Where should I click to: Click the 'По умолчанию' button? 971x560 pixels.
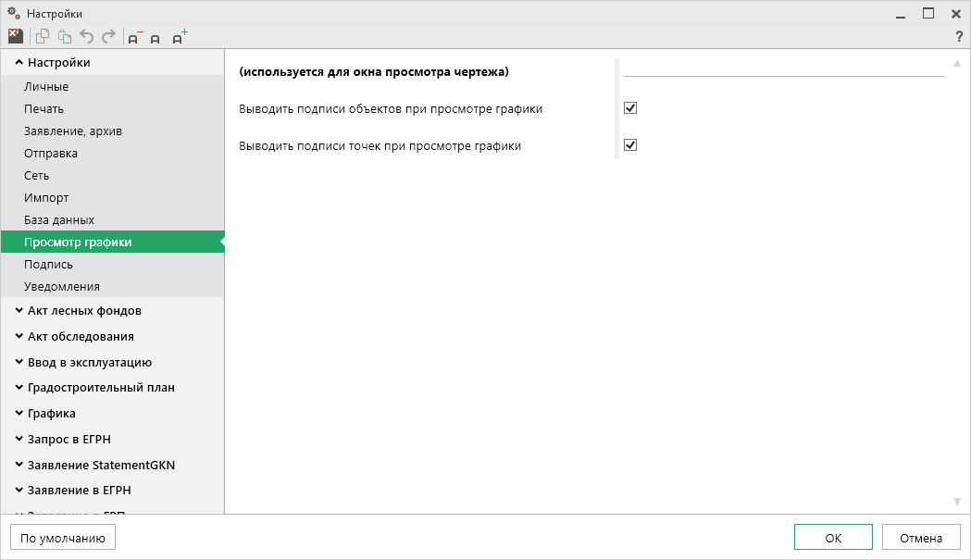63,538
